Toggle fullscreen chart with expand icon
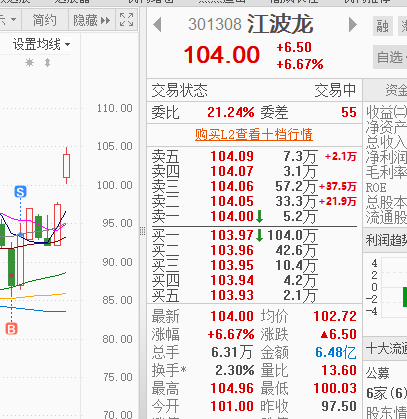 pos(126,20)
